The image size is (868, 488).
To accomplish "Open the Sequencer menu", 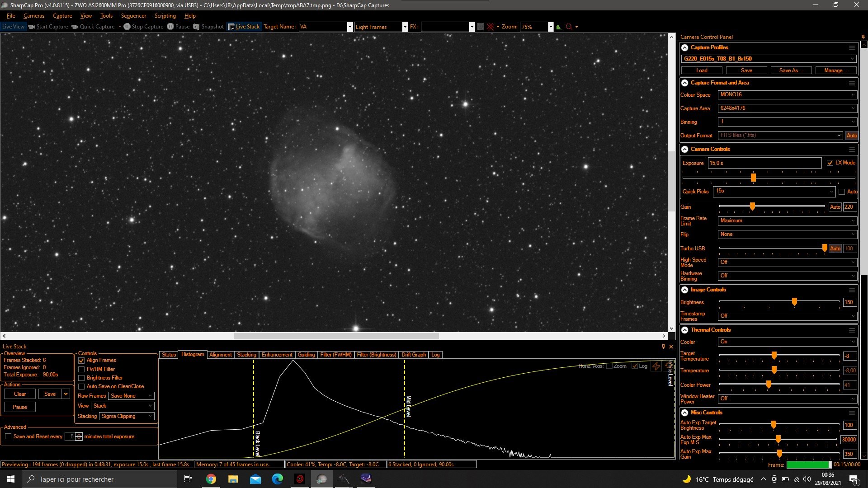I will click(x=133, y=16).
